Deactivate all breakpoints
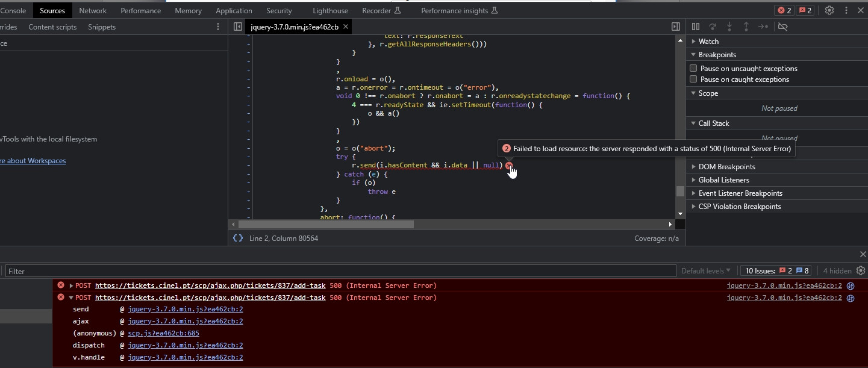 click(783, 27)
